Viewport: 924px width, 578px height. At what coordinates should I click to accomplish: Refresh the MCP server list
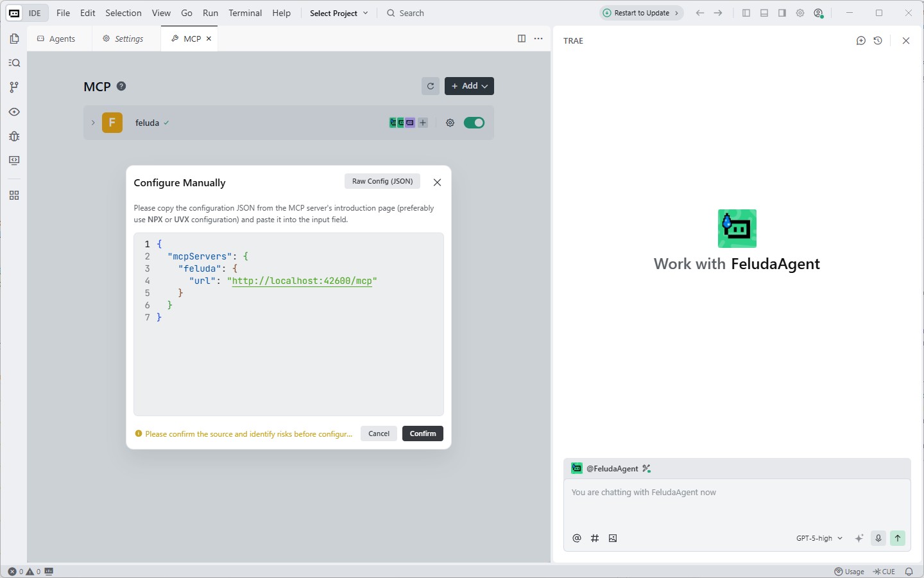point(431,86)
